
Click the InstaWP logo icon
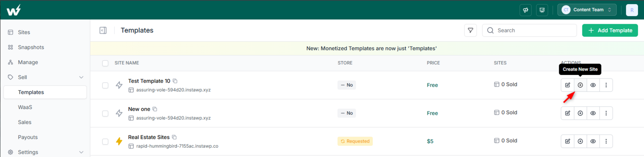click(14, 10)
